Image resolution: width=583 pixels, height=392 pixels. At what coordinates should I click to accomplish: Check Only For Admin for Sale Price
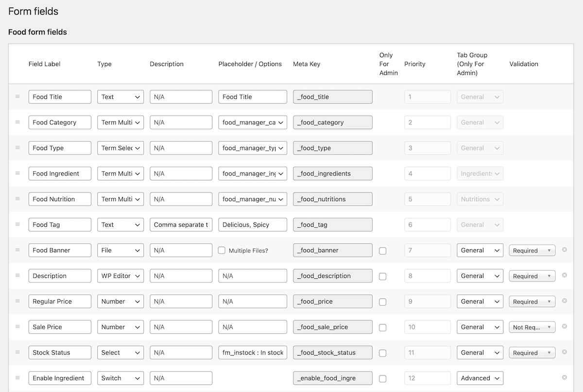[x=383, y=327]
